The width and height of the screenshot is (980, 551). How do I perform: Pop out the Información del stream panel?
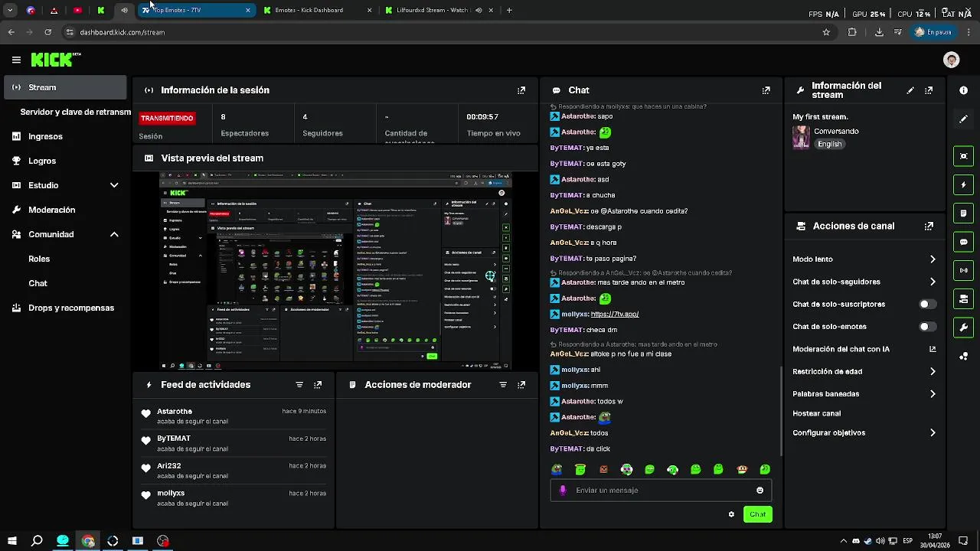coord(929,90)
